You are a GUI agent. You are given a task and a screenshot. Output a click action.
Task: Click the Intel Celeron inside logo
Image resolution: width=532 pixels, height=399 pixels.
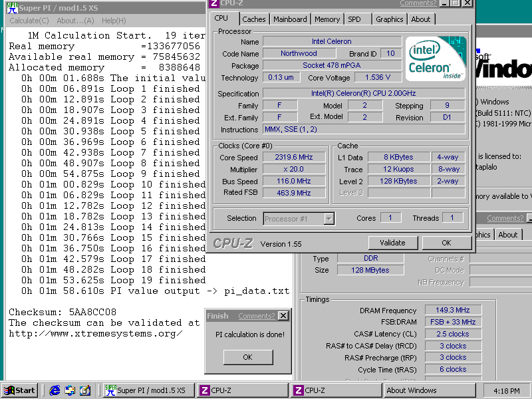(x=436, y=59)
